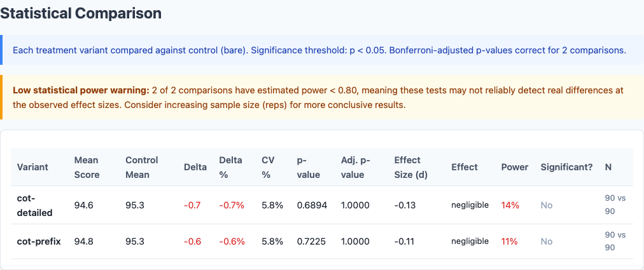
Task: Select the 11% power value
Action: click(x=510, y=241)
